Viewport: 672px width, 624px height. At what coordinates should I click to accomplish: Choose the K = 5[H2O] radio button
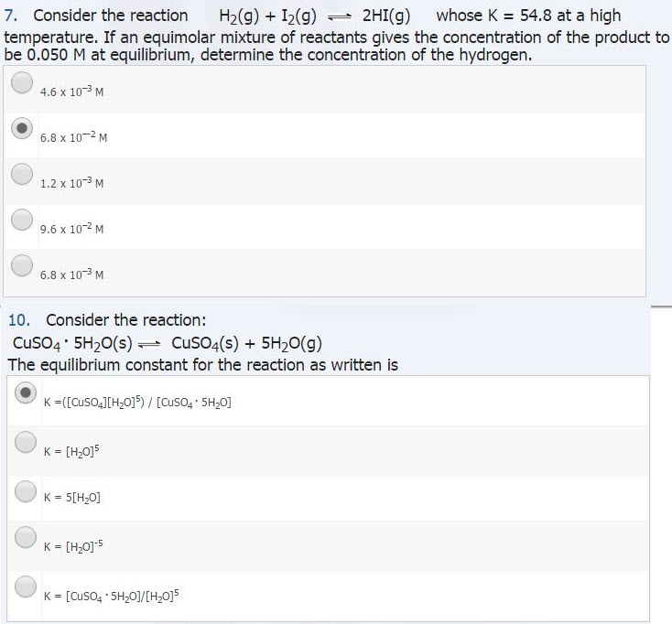(26, 491)
